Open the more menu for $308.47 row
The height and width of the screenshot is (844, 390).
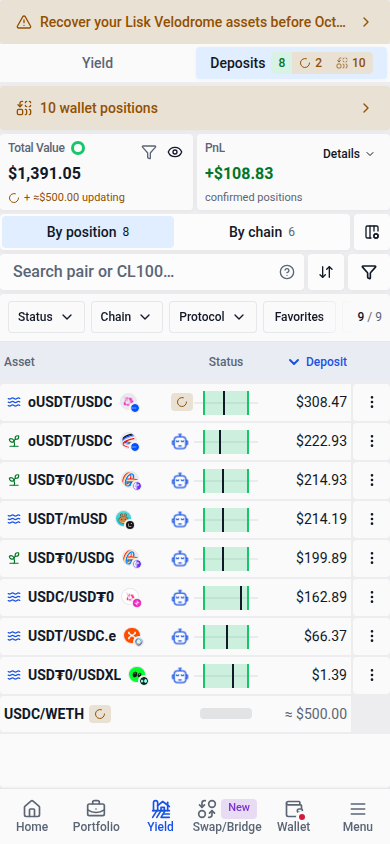pos(372,403)
